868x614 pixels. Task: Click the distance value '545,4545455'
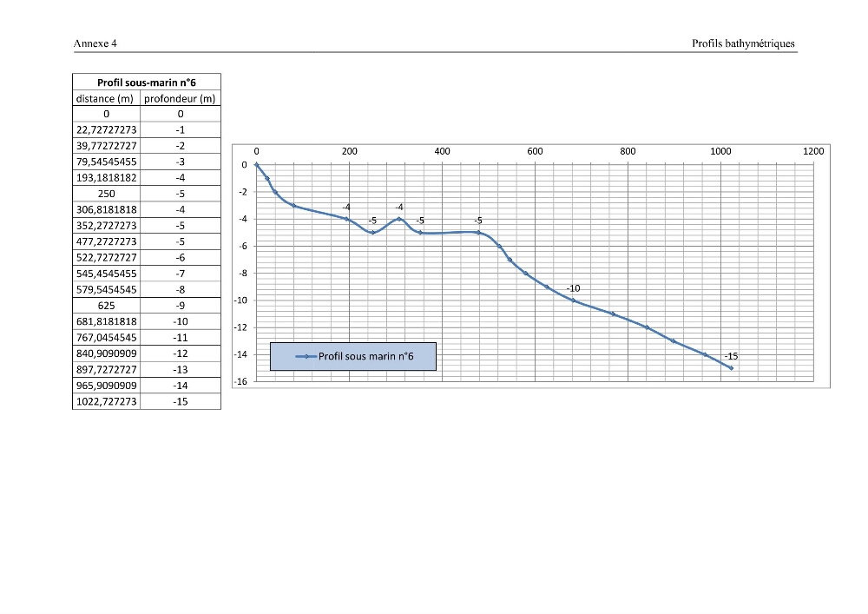(x=106, y=274)
